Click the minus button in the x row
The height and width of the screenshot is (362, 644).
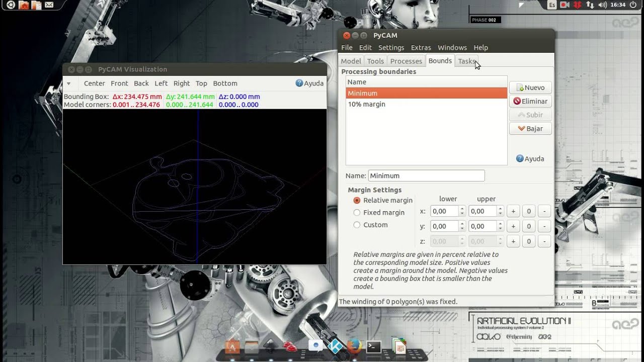[544, 211]
